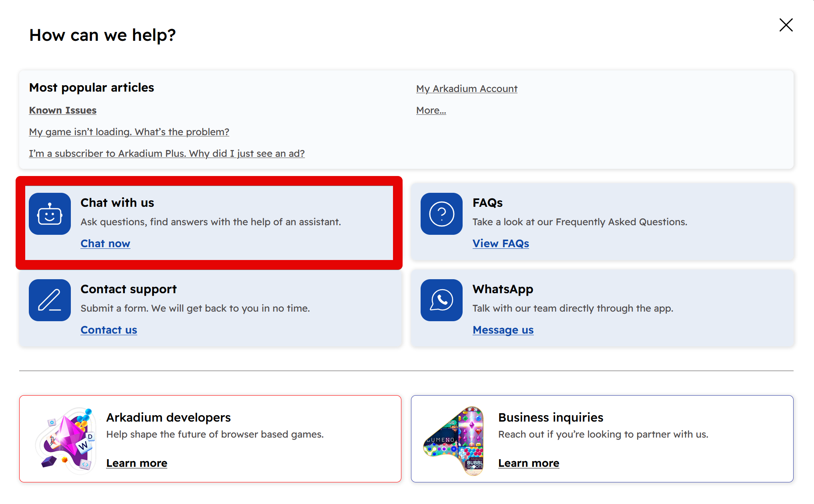This screenshot has height=504, width=814.
Task: Open the Message us link
Action: [x=503, y=330]
